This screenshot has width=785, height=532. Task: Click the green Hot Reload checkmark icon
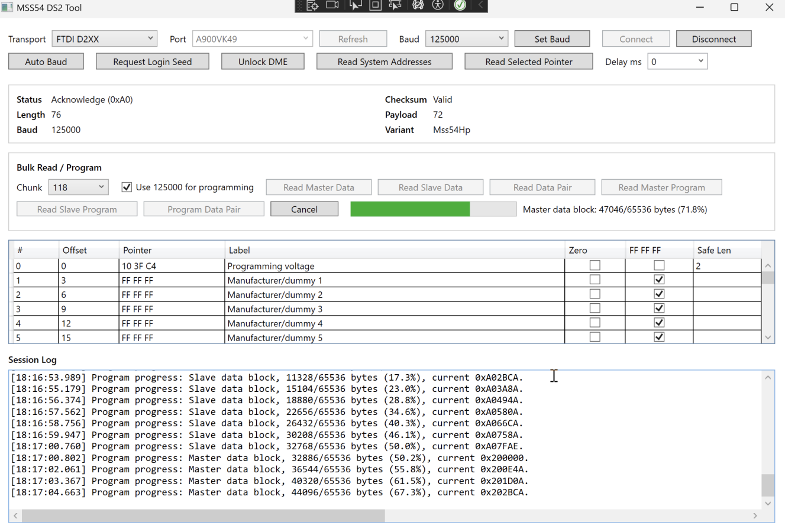coord(460,5)
